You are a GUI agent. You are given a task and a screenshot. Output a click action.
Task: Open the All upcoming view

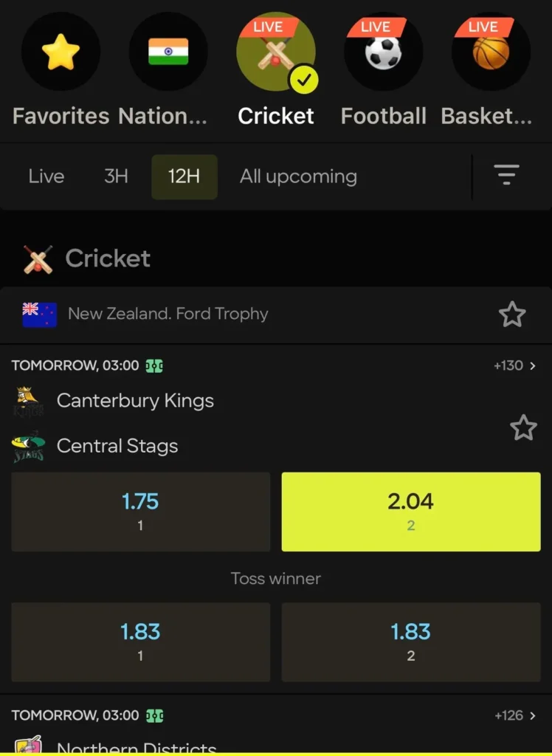click(298, 176)
